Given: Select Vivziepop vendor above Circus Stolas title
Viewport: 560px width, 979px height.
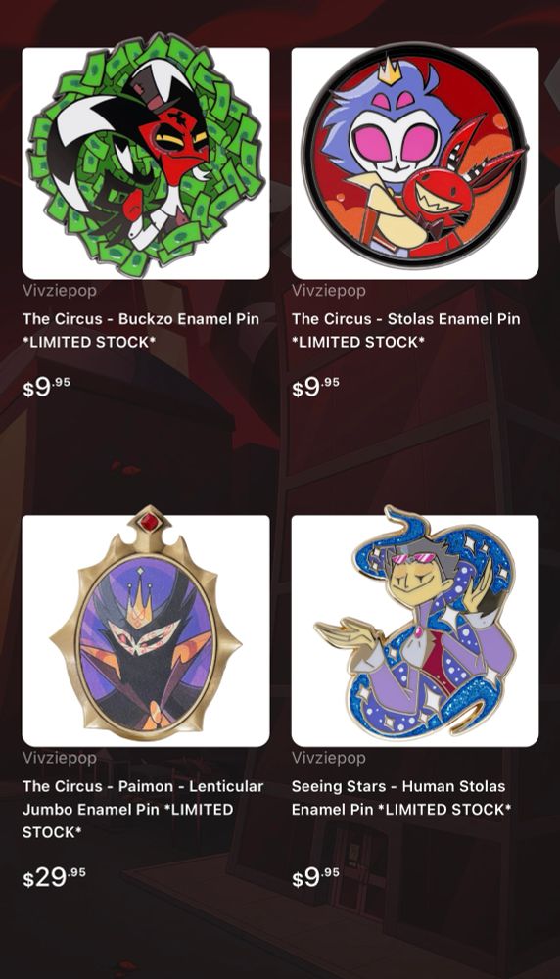Looking at the screenshot, I should [328, 291].
